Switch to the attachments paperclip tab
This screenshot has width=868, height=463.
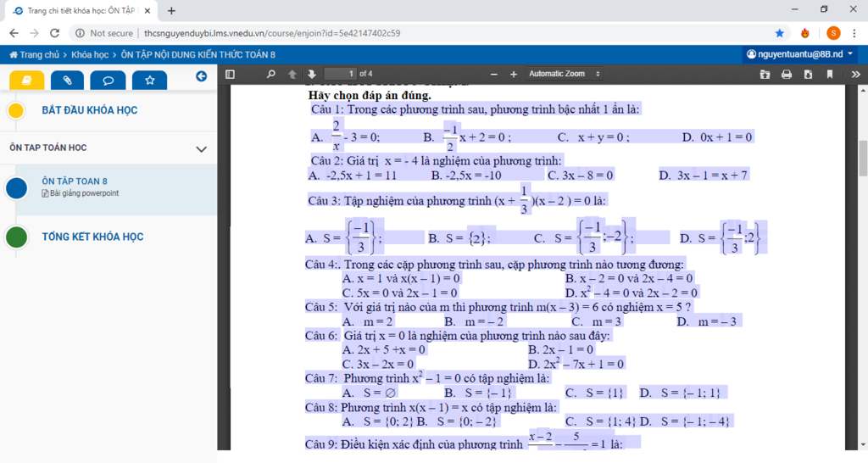68,81
